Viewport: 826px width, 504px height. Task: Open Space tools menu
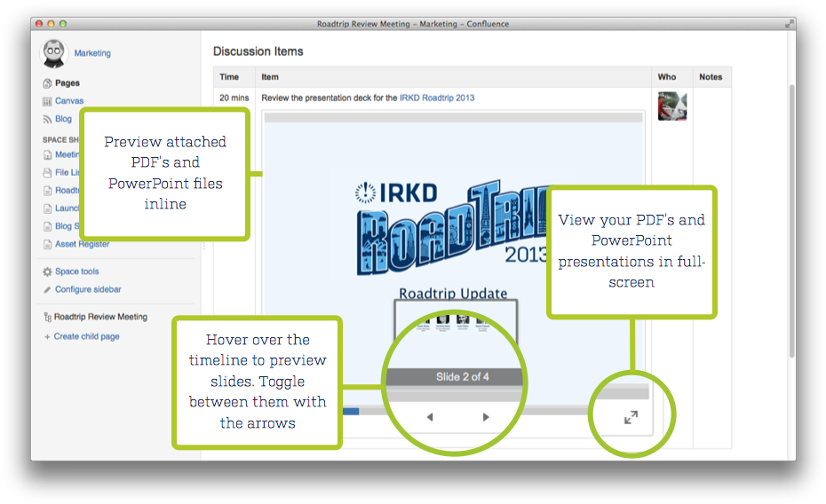tap(77, 272)
